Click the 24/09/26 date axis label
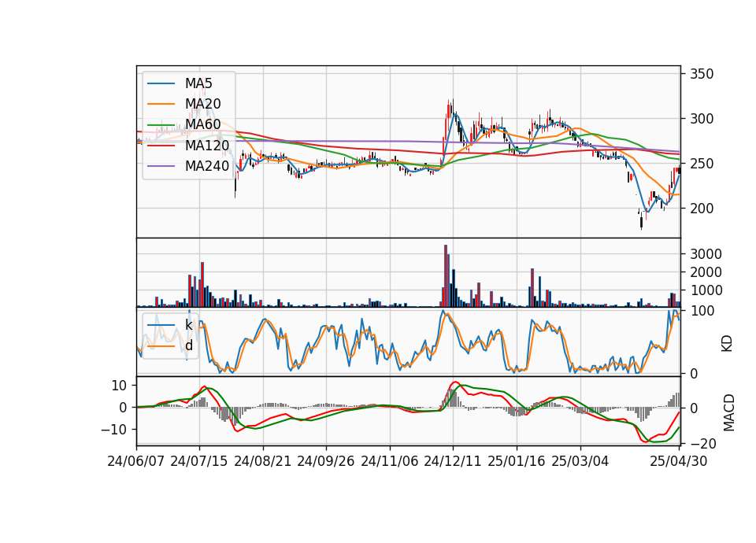 (326, 461)
